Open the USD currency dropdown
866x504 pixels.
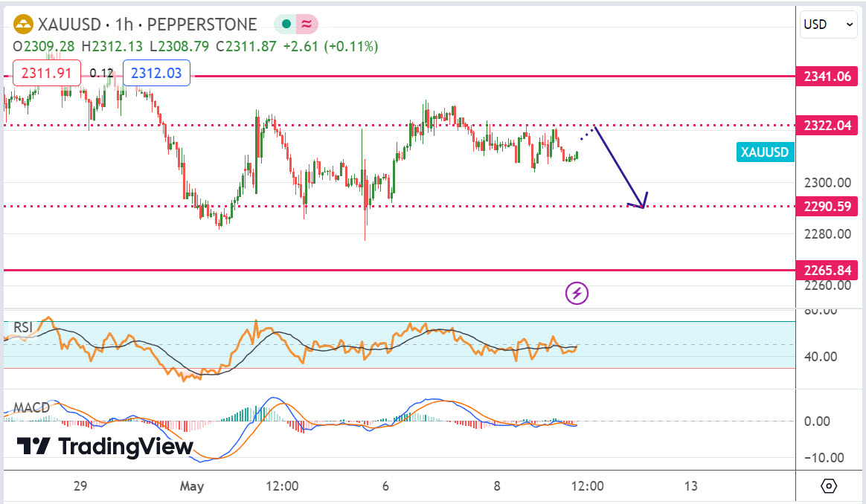click(828, 25)
